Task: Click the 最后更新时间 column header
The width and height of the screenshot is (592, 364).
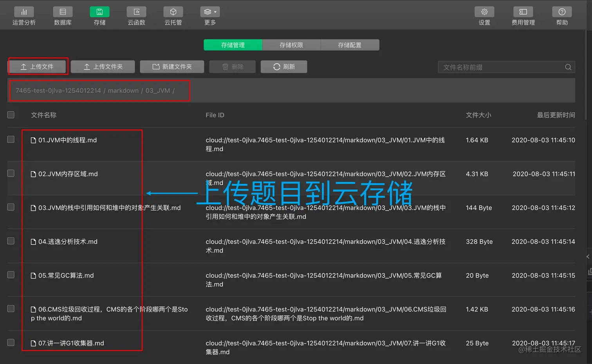Action: tap(556, 115)
